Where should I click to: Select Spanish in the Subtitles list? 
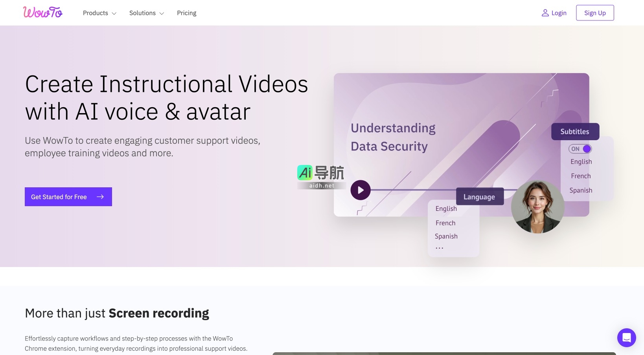pyautogui.click(x=581, y=190)
